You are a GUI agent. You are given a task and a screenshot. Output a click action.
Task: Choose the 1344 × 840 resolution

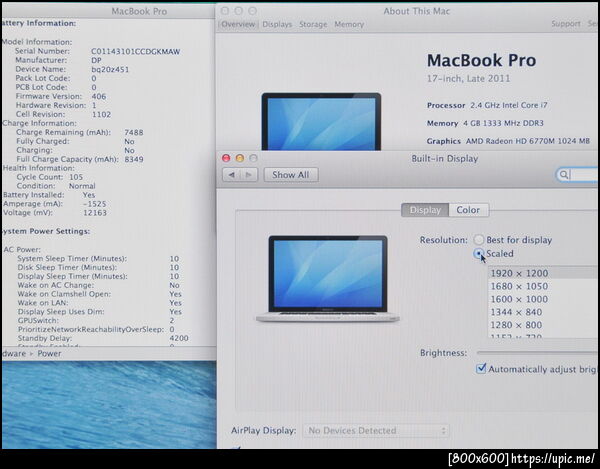point(543,312)
